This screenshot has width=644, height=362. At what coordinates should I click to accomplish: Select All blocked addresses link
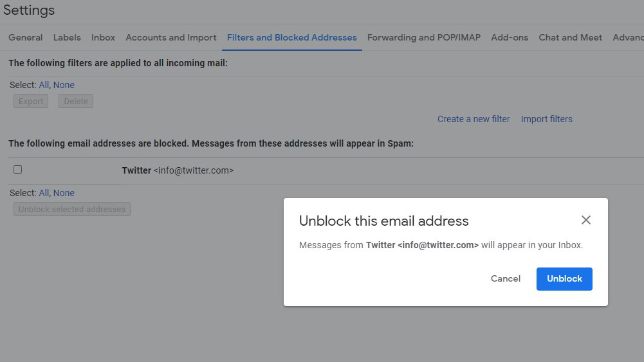click(x=44, y=193)
